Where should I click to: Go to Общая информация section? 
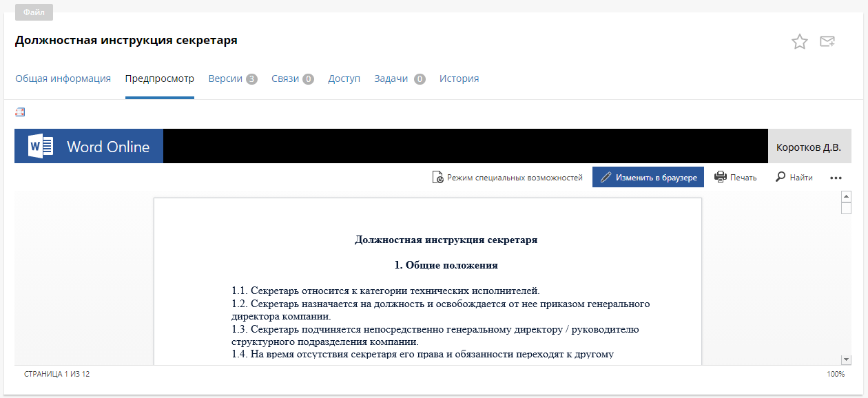click(x=63, y=78)
